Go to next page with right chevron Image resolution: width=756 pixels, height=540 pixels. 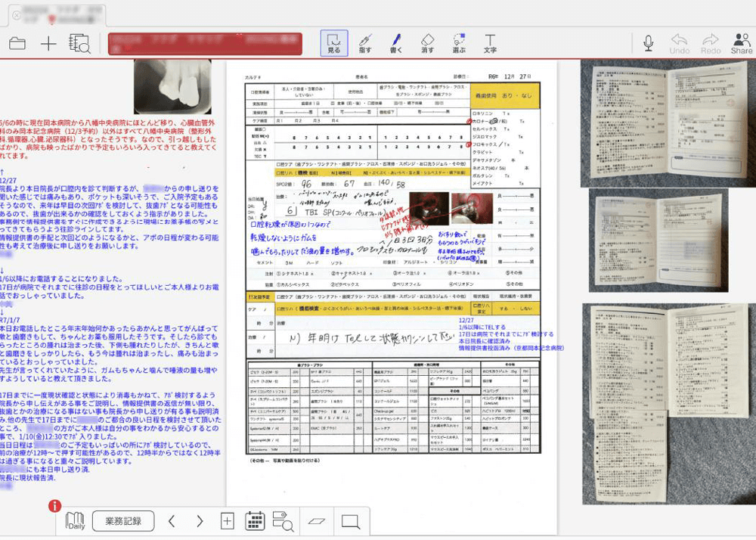pos(200,521)
